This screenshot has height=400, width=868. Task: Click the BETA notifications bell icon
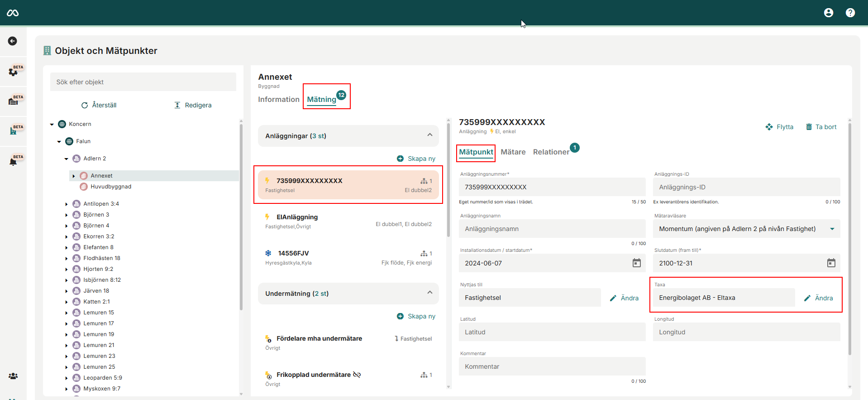14,161
